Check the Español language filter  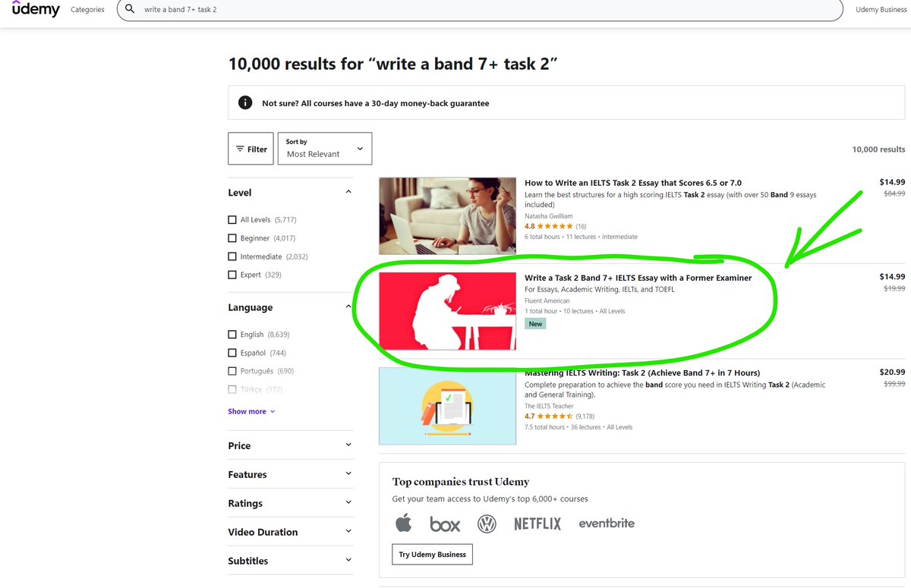(x=232, y=353)
